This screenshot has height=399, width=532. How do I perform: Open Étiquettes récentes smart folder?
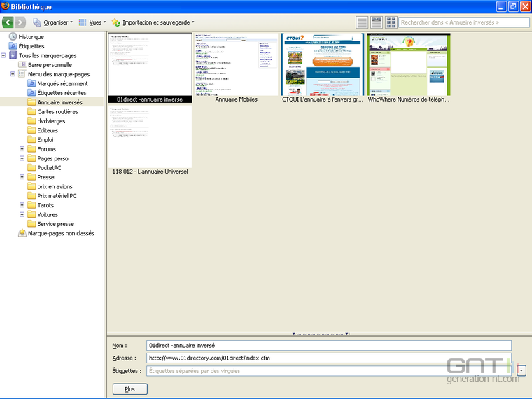pyautogui.click(x=57, y=93)
